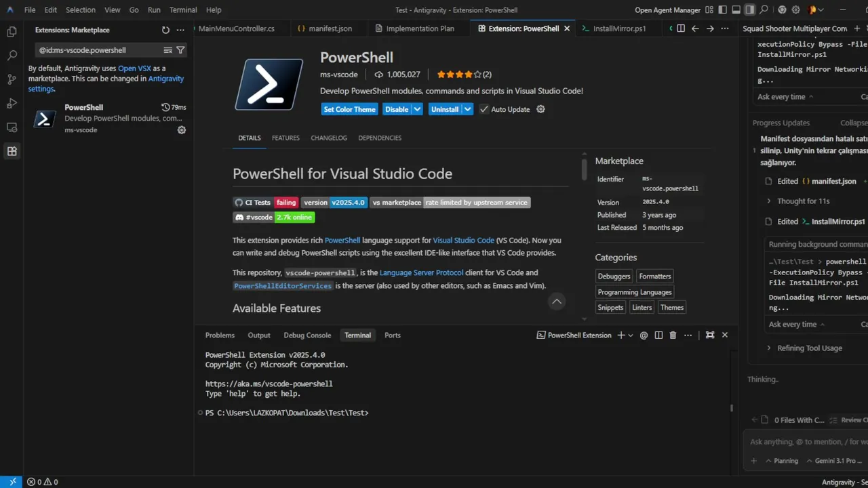This screenshot has width=868, height=488.
Task: Maximize the terminal panel size
Action: click(710, 335)
